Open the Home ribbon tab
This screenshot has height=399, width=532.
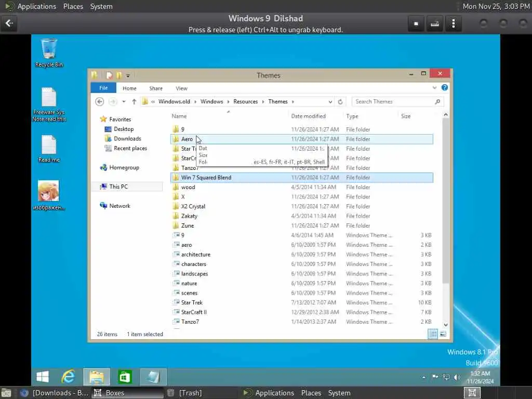[x=129, y=88]
